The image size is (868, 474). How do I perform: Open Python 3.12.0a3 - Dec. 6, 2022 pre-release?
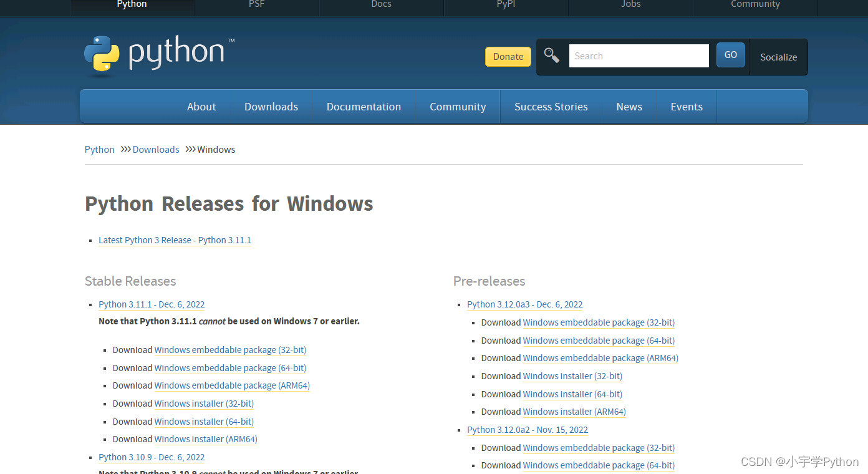525,304
